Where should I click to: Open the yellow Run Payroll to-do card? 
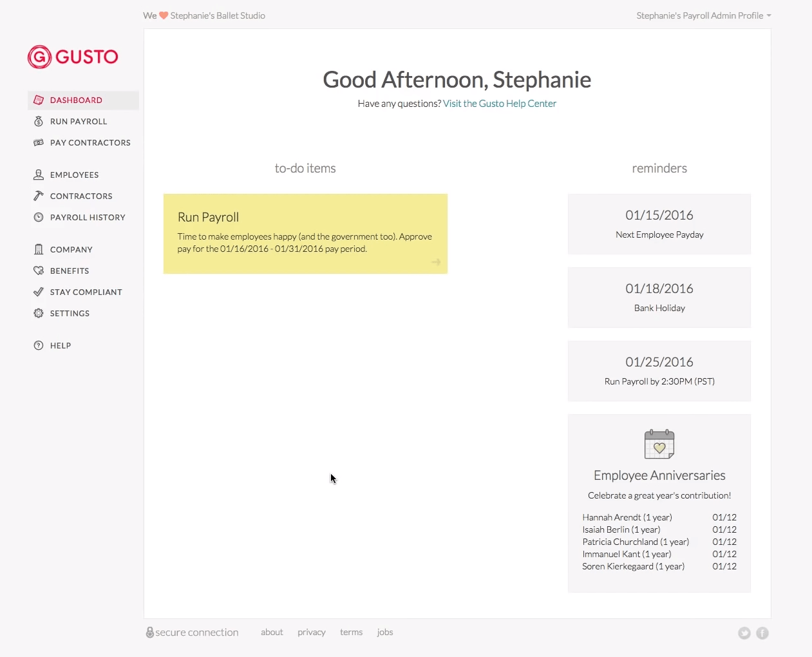305,234
